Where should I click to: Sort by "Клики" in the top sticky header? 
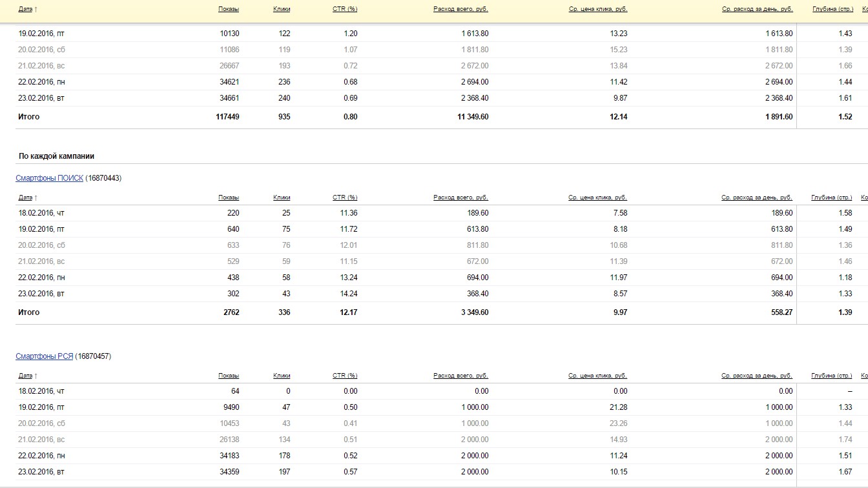pyautogui.click(x=282, y=10)
